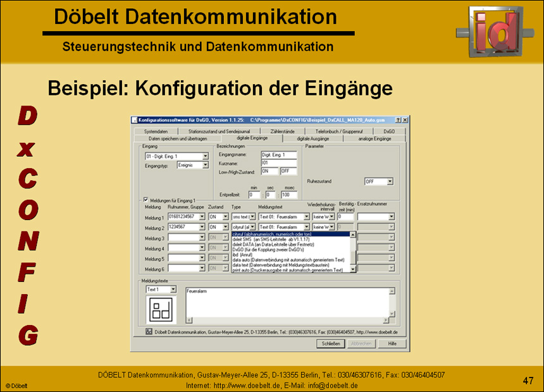Viewport: 544px width, 392px height.
Task: Open the Text 1 dropdown in Meldungstexte
Action: pyautogui.click(x=175, y=289)
